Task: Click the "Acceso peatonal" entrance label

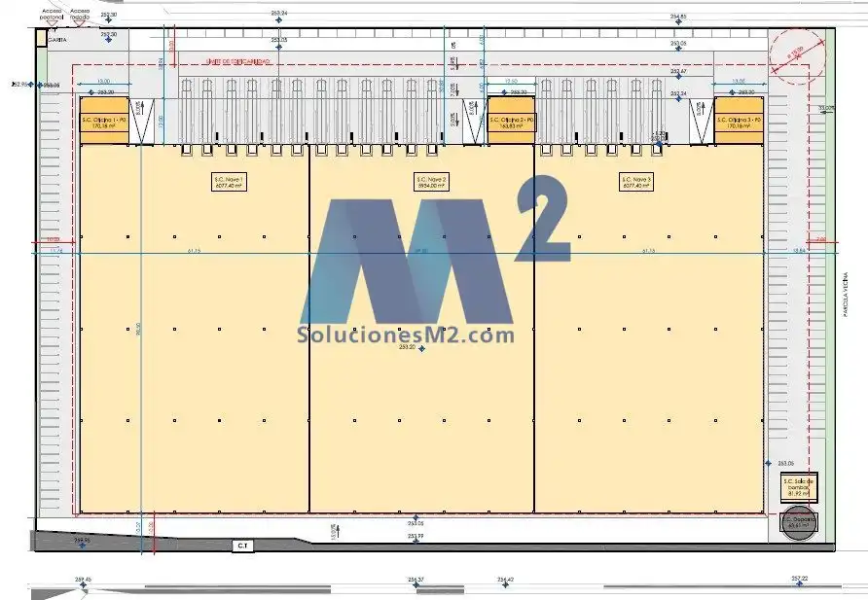Action: click(52, 14)
